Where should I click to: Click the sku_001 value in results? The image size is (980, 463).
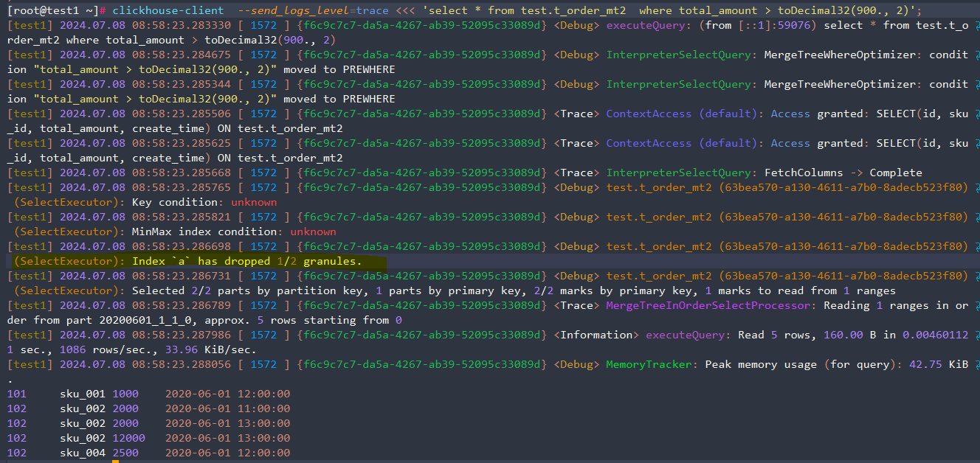83,394
